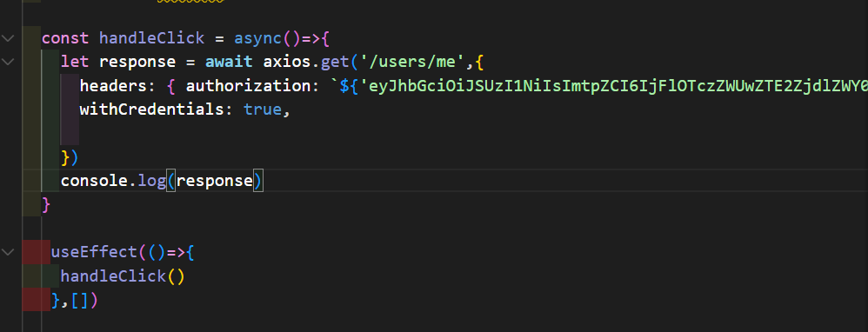Viewport: 868px width, 332px height.
Task: Click 'console' in console.log line
Action: point(94,181)
